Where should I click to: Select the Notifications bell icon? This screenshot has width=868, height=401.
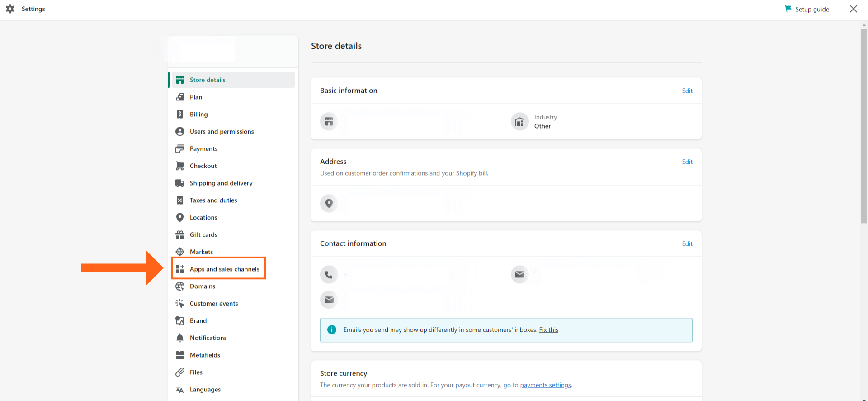(180, 338)
